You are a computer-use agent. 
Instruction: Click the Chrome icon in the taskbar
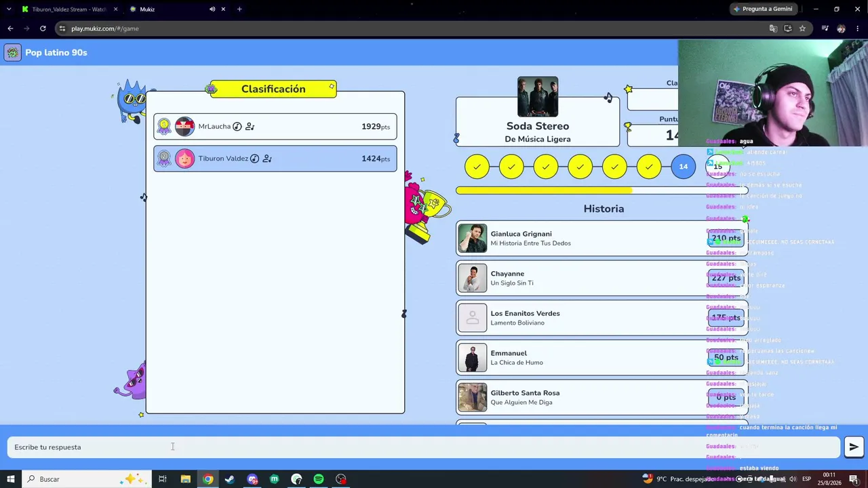pos(208,479)
